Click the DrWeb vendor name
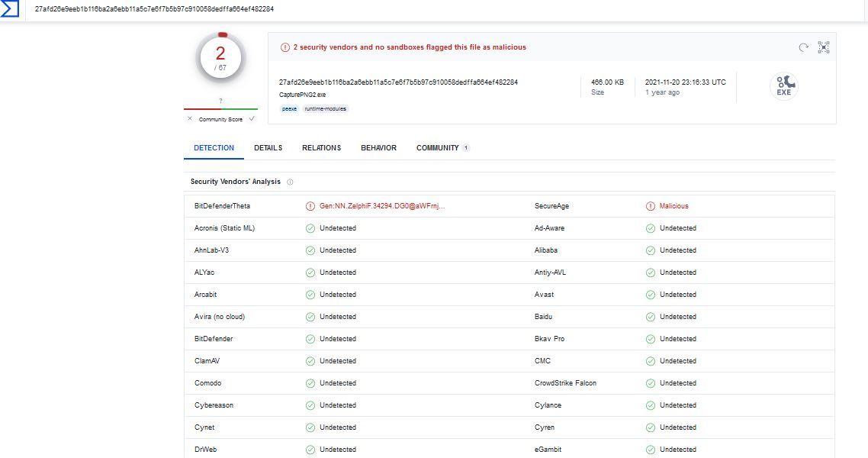The image size is (868, 458). 205,450
